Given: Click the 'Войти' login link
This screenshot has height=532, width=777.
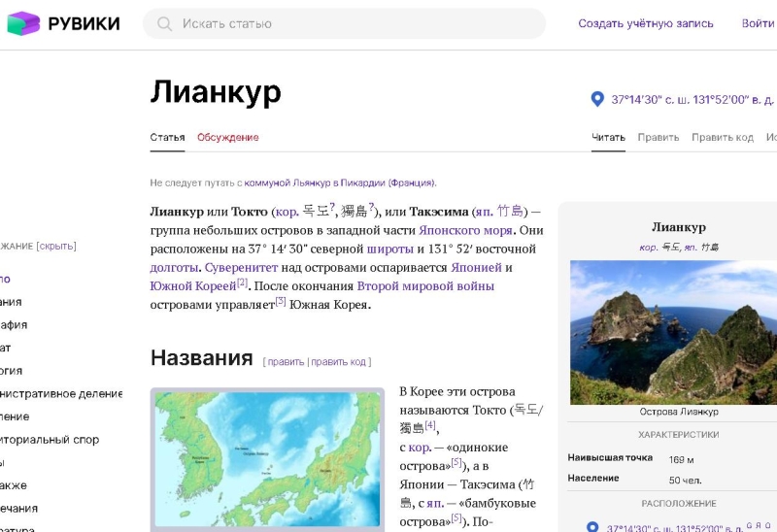Looking at the screenshot, I should coord(758,23).
